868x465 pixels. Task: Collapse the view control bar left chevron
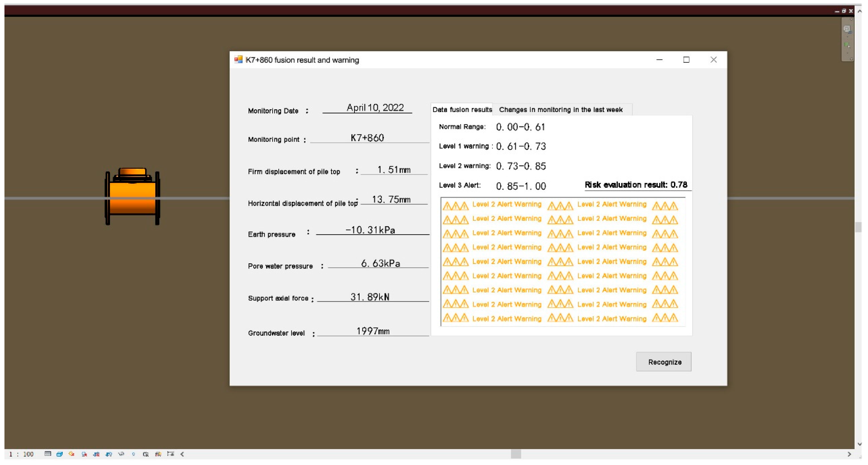click(182, 454)
